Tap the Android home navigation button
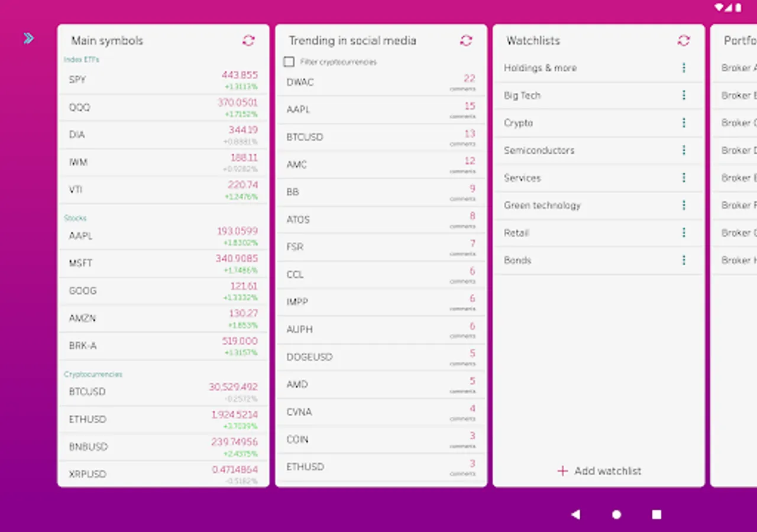Viewport: 757px width, 532px height. (x=616, y=514)
